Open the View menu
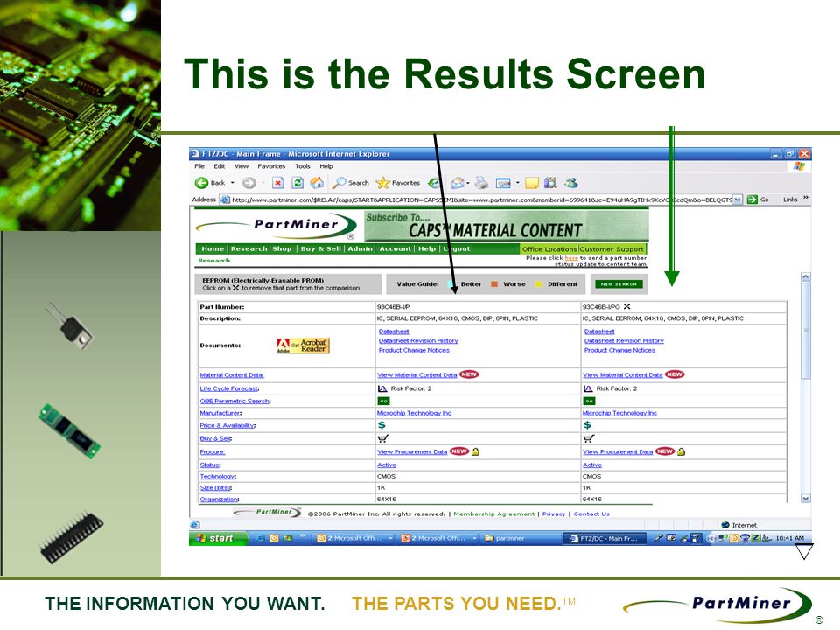Viewport: 840px width, 630px height. 241,166
